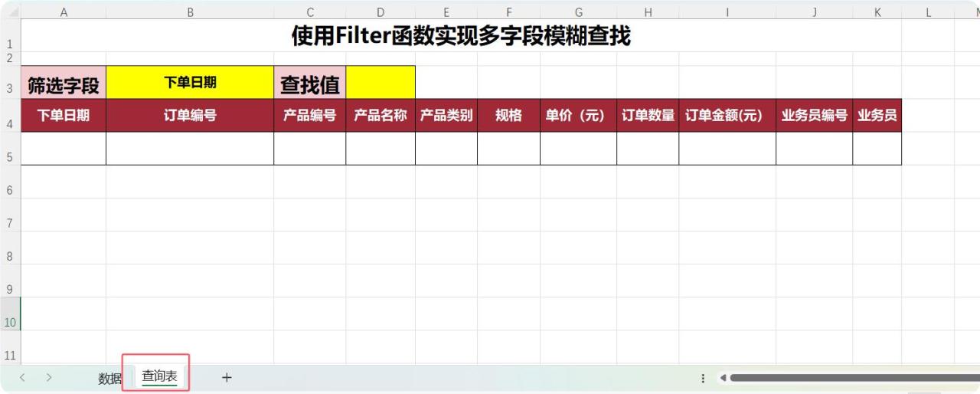
Task: Select the 下单日期 header in row 4
Action: 64,116
